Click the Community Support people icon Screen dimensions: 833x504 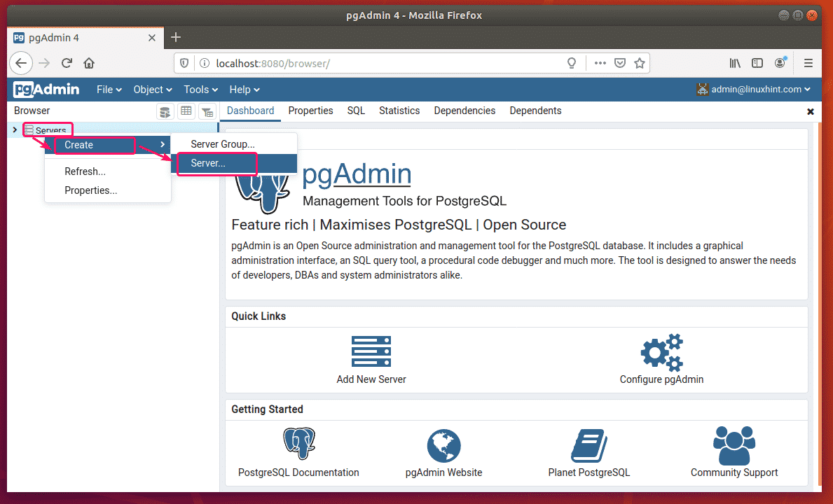click(x=734, y=446)
